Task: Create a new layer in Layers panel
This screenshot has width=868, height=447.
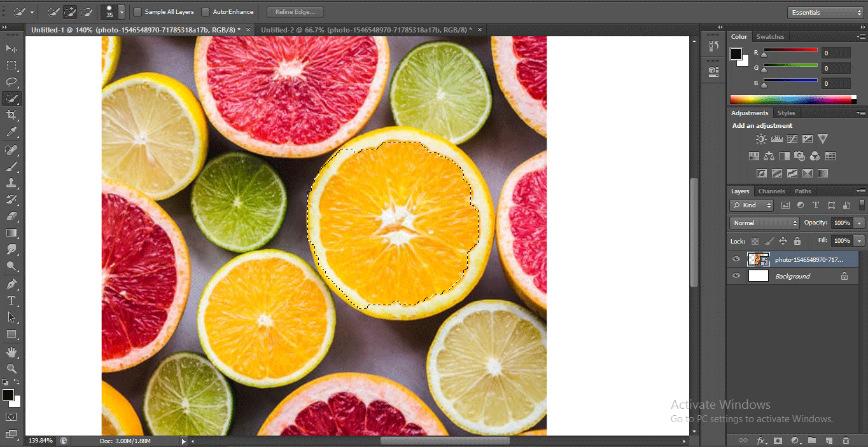Action: 829,440
